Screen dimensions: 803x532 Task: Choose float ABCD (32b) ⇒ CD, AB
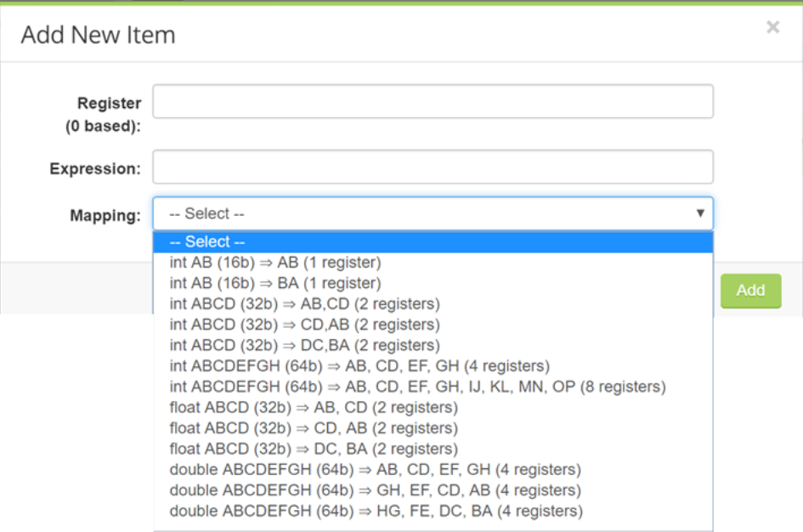tap(314, 428)
